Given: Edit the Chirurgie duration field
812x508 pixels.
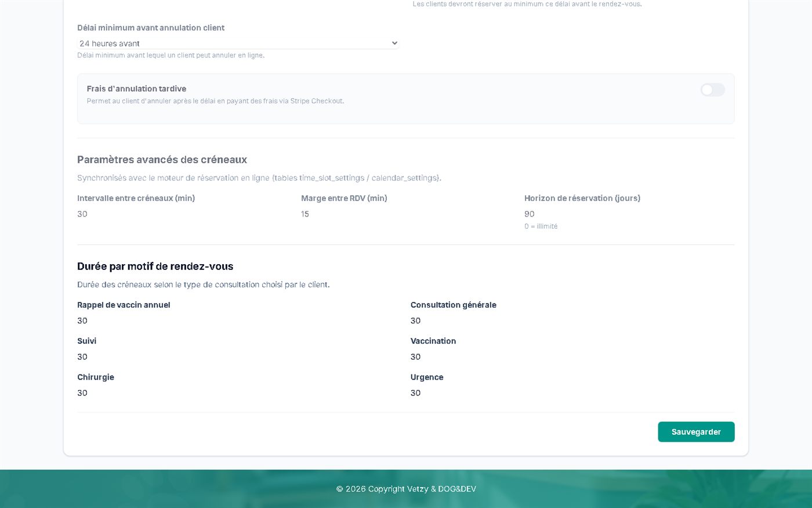Looking at the screenshot, I should coord(239,392).
